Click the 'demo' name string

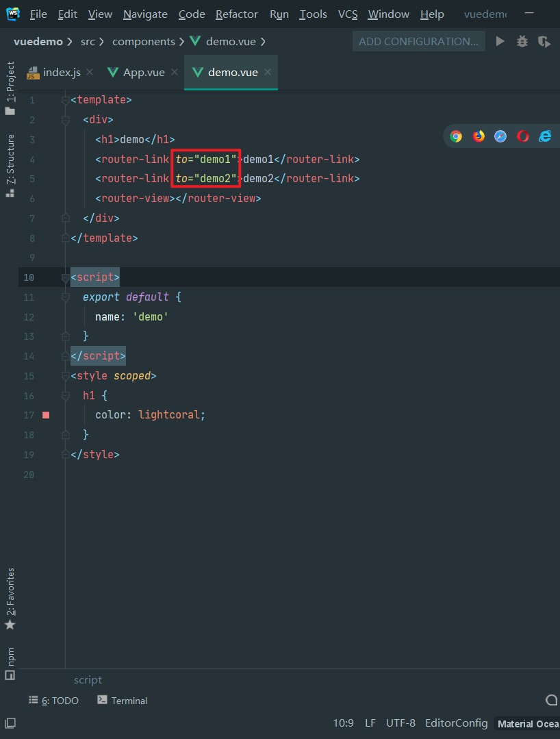tap(151, 316)
